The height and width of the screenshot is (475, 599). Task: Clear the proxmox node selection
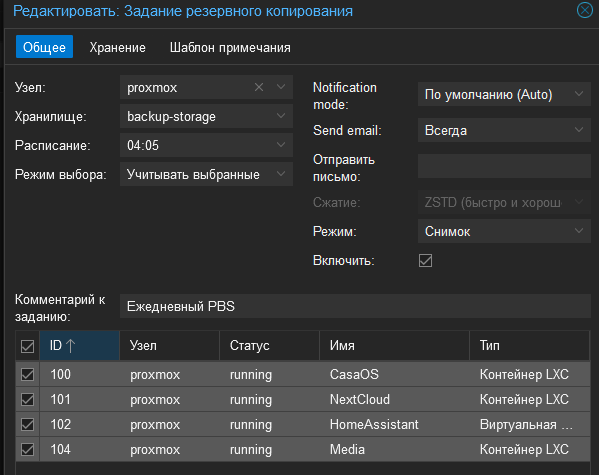(259, 88)
